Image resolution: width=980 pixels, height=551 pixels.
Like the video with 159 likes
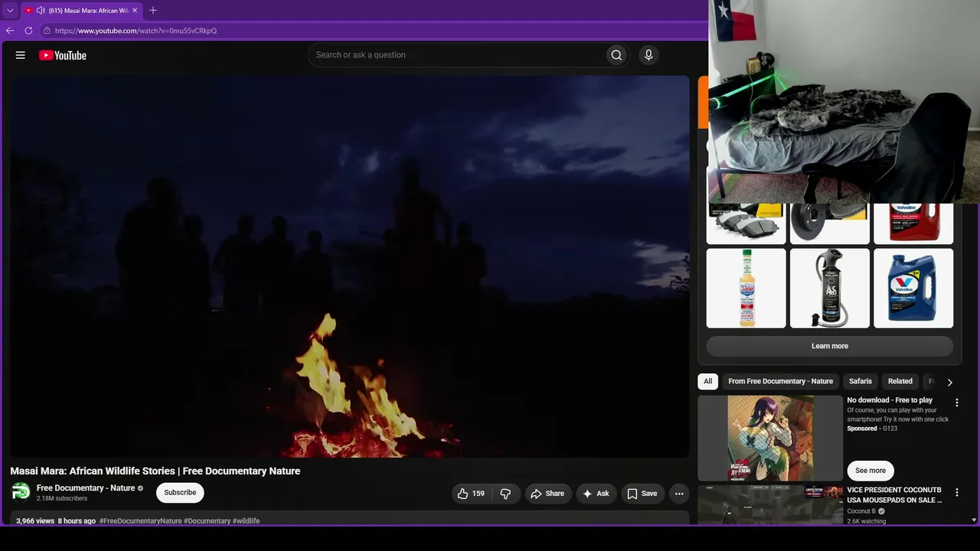471,494
